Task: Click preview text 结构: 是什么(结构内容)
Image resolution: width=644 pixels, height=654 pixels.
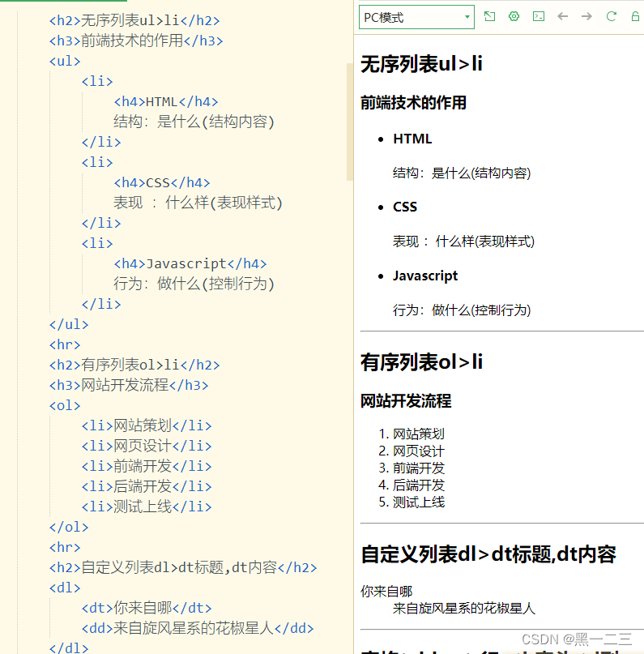Action: coord(462,173)
